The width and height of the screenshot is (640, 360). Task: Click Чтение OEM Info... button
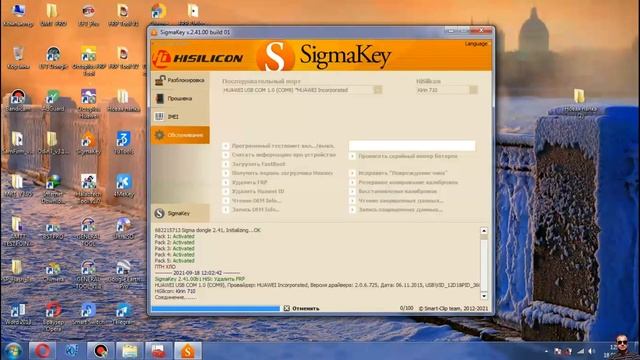coord(252,201)
